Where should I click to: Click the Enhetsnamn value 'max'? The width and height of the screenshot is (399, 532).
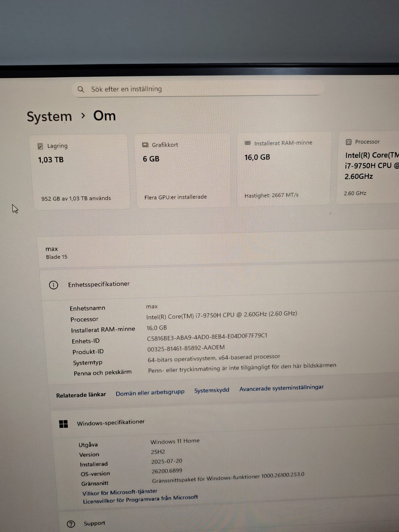coord(152,306)
